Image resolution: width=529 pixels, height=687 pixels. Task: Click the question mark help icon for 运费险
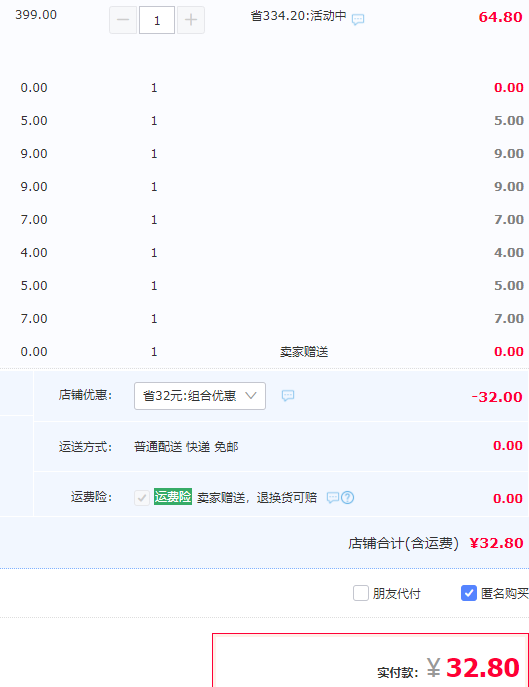(x=348, y=498)
